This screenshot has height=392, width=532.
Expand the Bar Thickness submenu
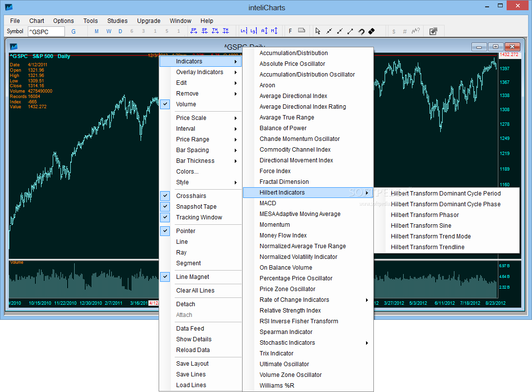201,161
